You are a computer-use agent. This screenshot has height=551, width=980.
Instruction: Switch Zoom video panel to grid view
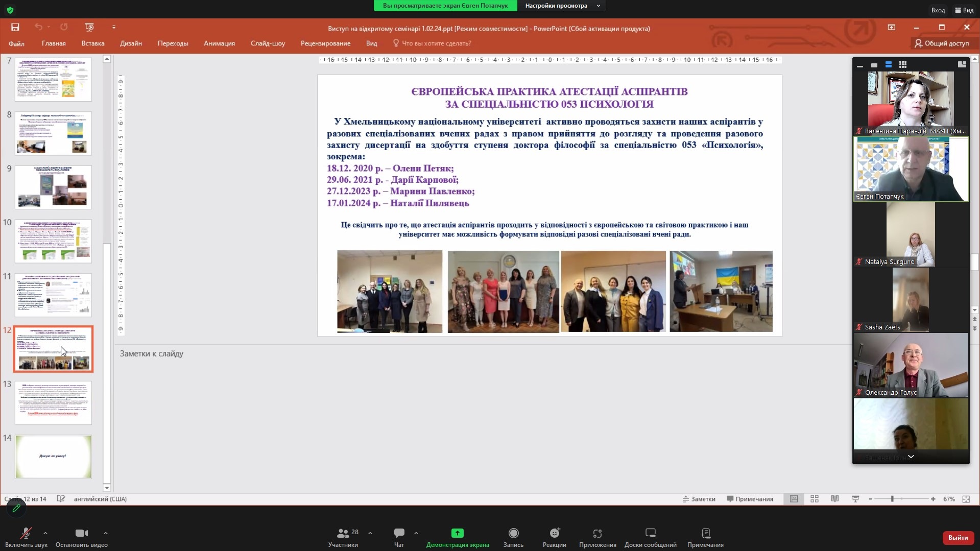[903, 65]
